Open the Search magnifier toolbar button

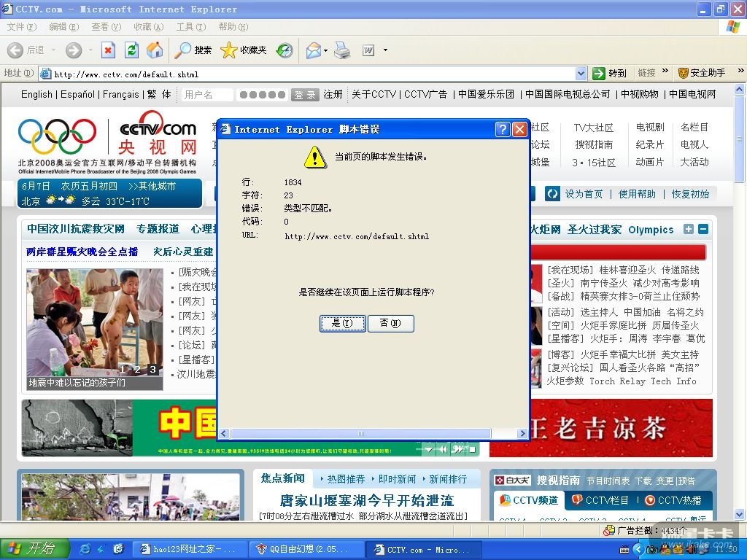pos(193,50)
